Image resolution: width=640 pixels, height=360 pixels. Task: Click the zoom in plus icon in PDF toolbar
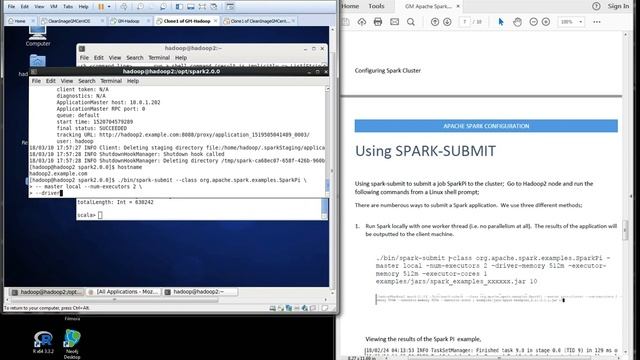point(546,22)
